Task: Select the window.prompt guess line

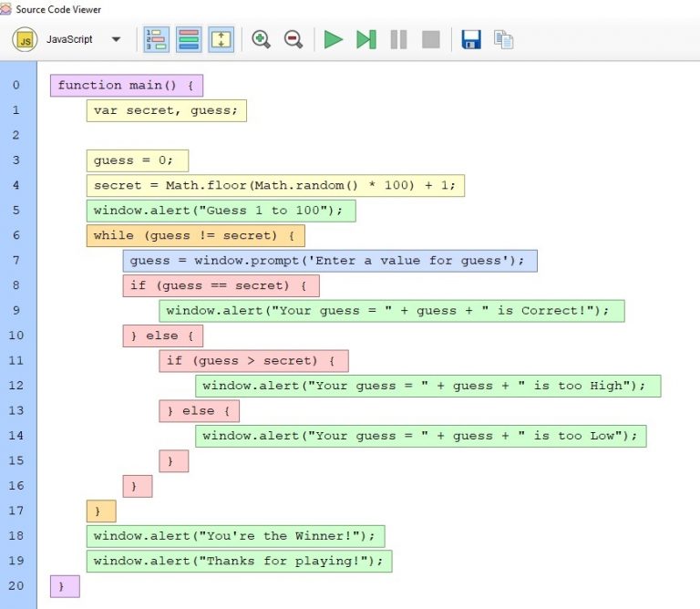Action: (330, 261)
